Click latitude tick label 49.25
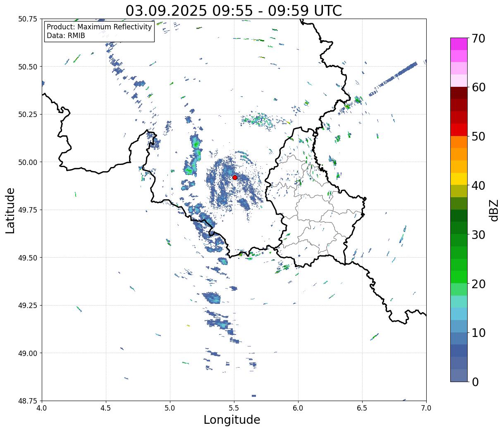Screen dimensions: 504x430 coord(27,306)
